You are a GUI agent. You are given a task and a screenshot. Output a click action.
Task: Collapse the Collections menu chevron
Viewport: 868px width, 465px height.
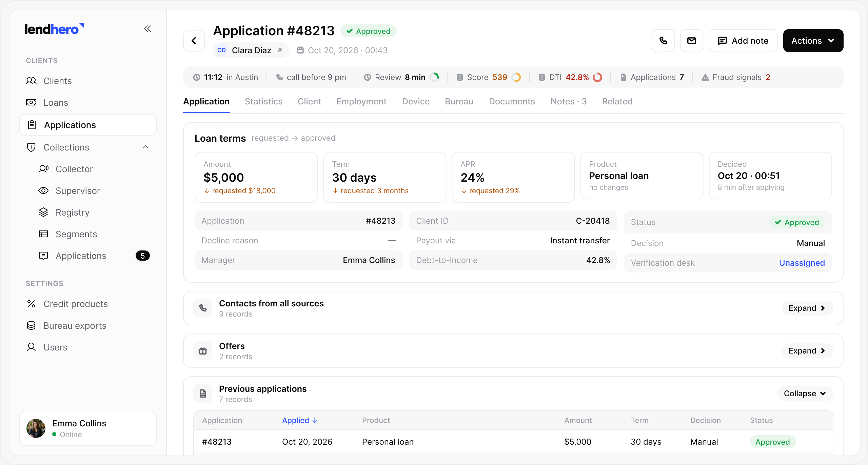(x=146, y=147)
